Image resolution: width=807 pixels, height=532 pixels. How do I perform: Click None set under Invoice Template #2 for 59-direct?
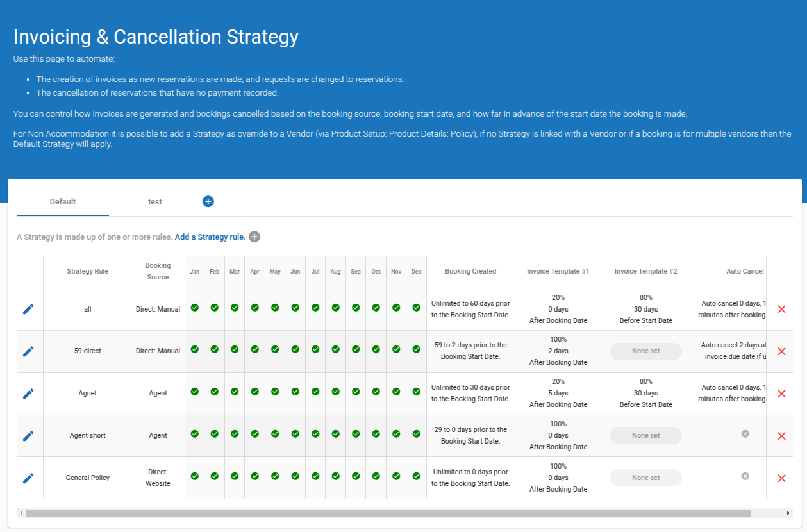click(645, 351)
